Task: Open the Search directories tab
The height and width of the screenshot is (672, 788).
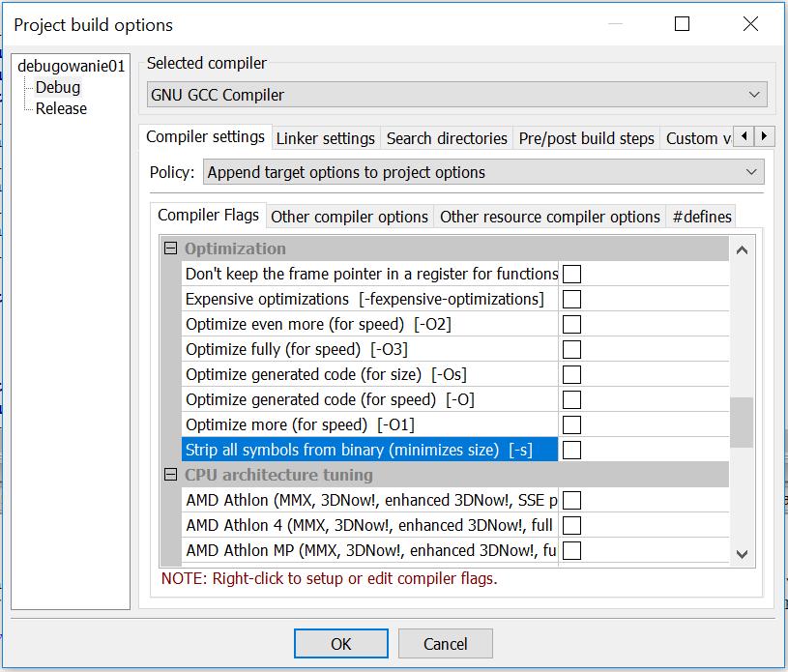Action: [x=447, y=138]
